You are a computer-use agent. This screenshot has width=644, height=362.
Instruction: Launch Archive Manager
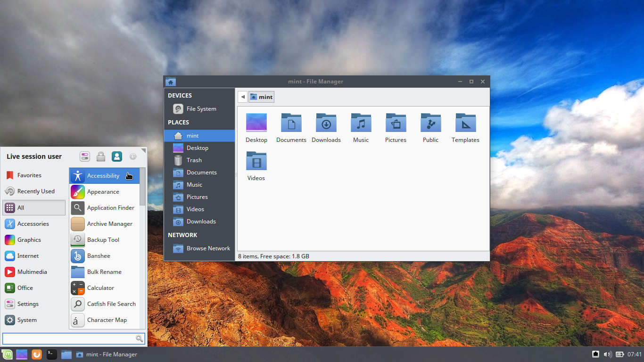click(104, 224)
